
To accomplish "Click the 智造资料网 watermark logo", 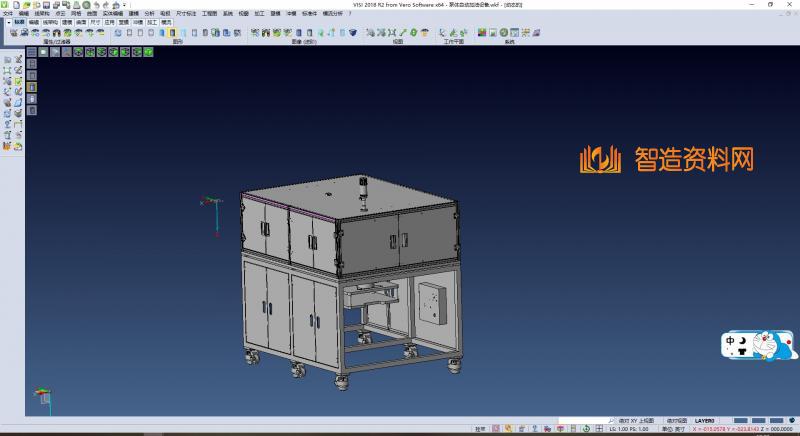I will (x=665, y=159).
